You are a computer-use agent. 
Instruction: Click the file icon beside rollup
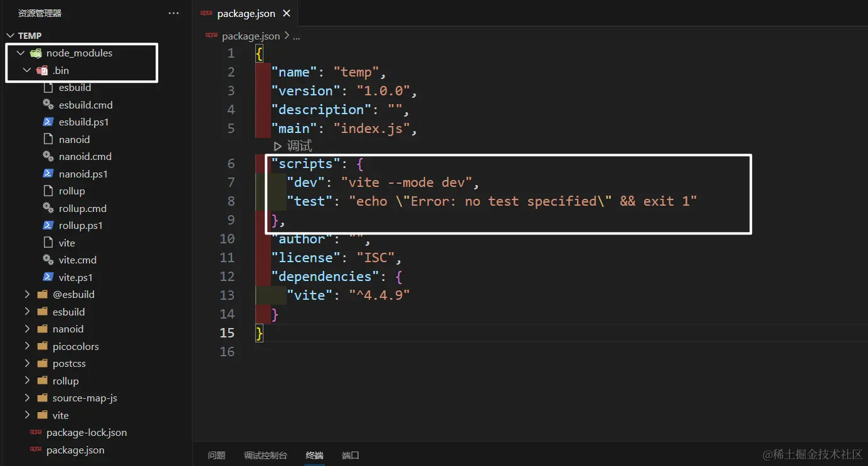(x=48, y=191)
